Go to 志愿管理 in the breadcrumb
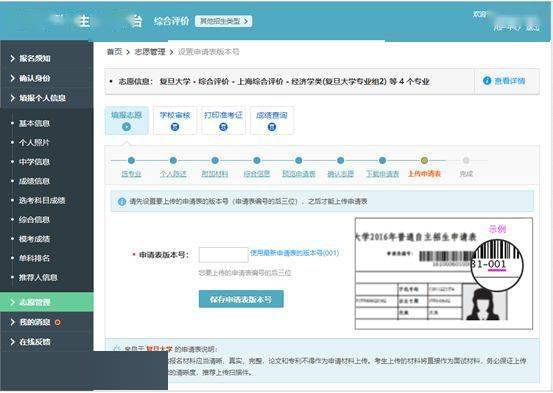 tap(150, 52)
